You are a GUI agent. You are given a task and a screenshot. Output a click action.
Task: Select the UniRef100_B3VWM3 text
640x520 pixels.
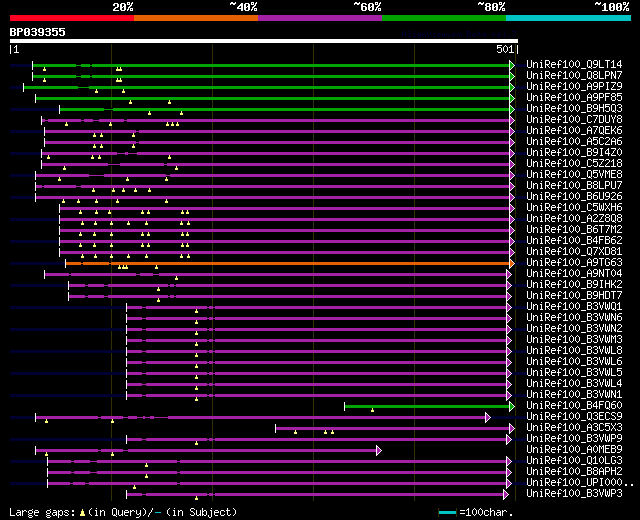[x=574, y=340]
